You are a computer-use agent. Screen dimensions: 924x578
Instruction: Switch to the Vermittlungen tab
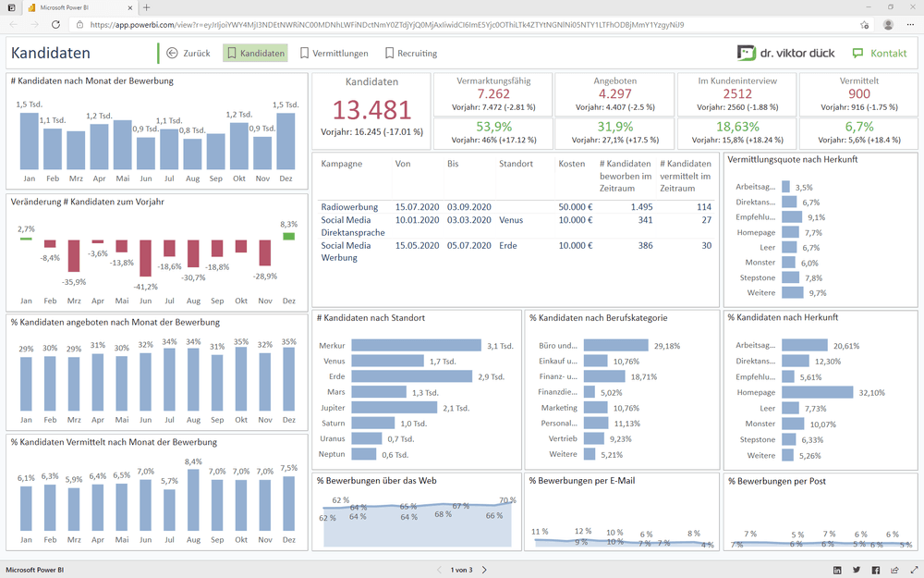click(x=334, y=54)
